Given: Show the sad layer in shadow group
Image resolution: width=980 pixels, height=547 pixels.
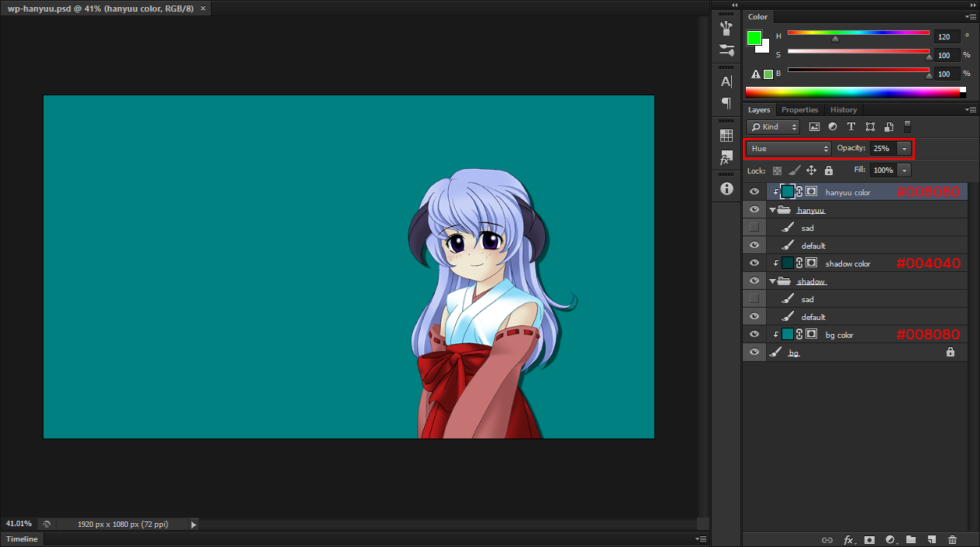Looking at the screenshot, I should coord(754,299).
